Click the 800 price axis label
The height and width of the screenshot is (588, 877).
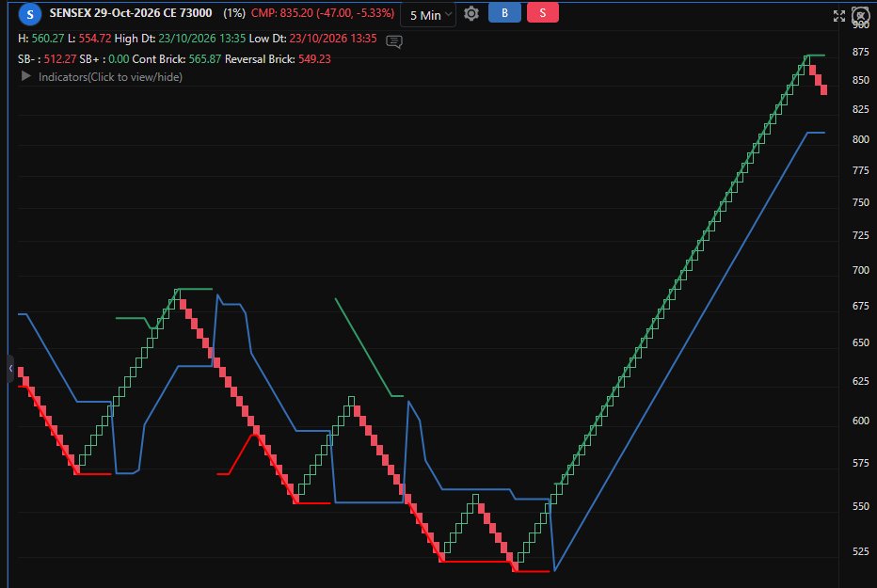(860, 139)
